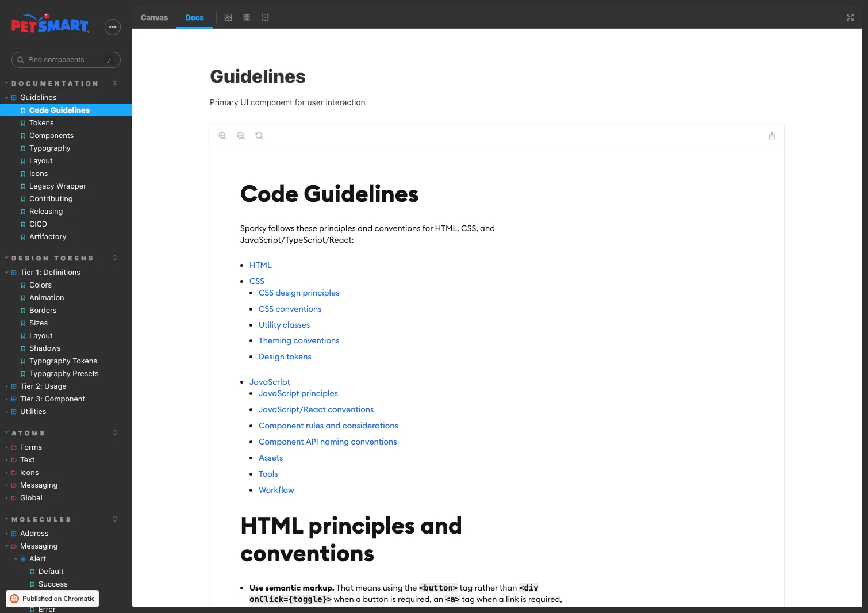
Task: Follow the Theming conventions link
Action: pyautogui.click(x=299, y=340)
